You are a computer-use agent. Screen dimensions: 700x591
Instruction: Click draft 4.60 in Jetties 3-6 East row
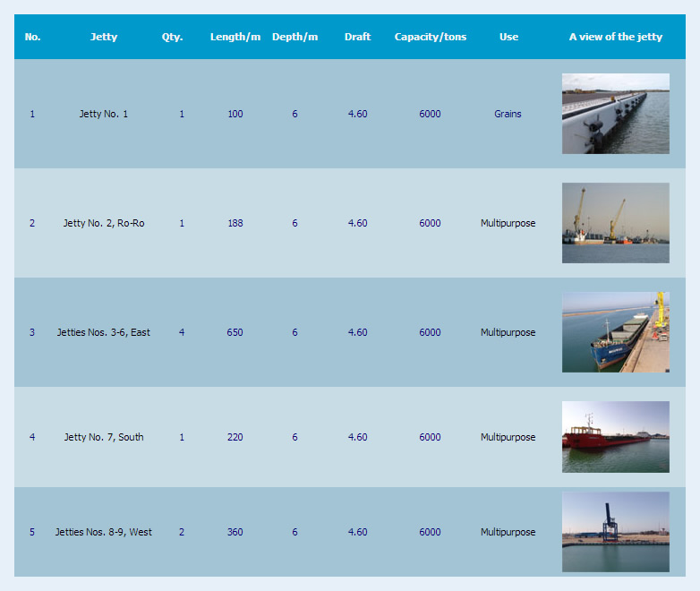click(x=357, y=332)
